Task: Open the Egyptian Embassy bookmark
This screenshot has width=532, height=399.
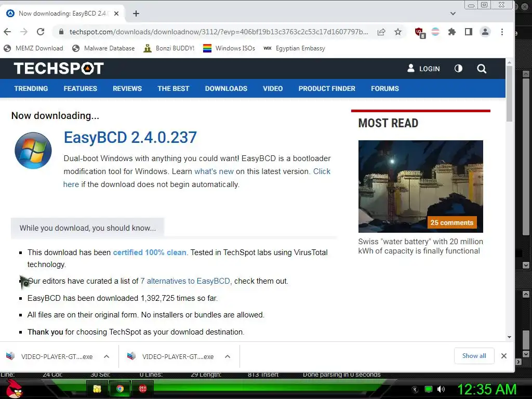Action: pyautogui.click(x=294, y=48)
